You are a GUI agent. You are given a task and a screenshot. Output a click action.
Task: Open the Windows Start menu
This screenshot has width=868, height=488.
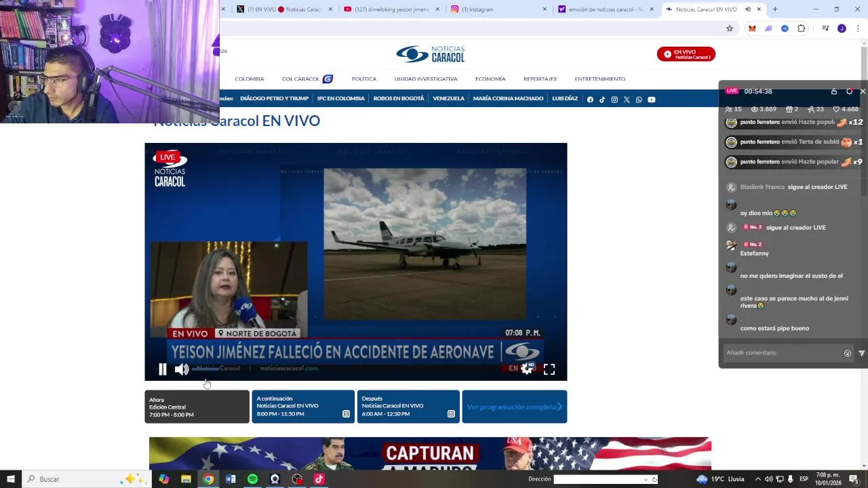11,479
